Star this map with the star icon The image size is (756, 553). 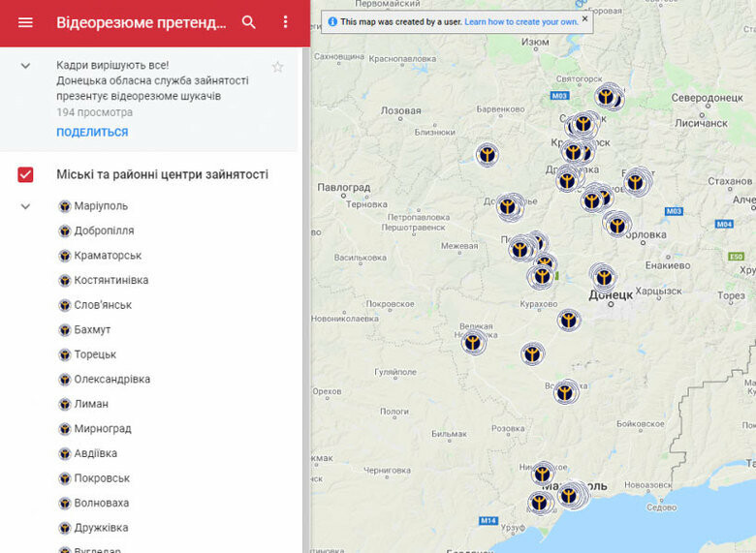pyautogui.click(x=278, y=67)
